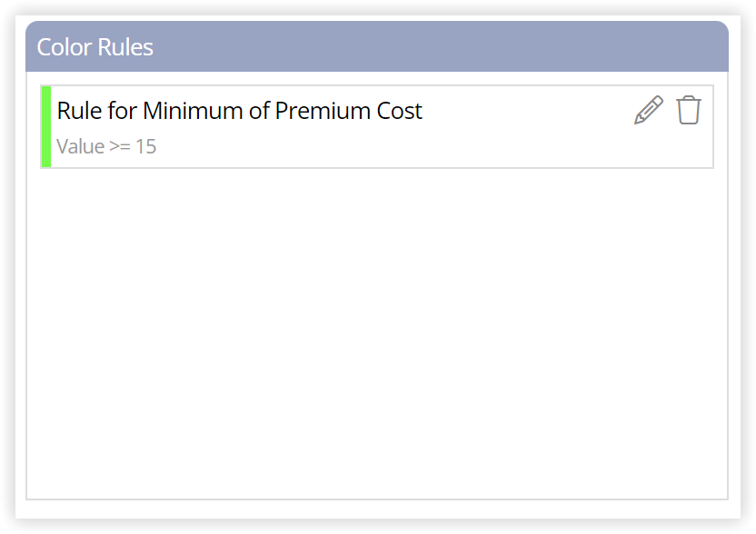Select the rule title 'Rule for Minimum of Premium Cost'

point(240,111)
